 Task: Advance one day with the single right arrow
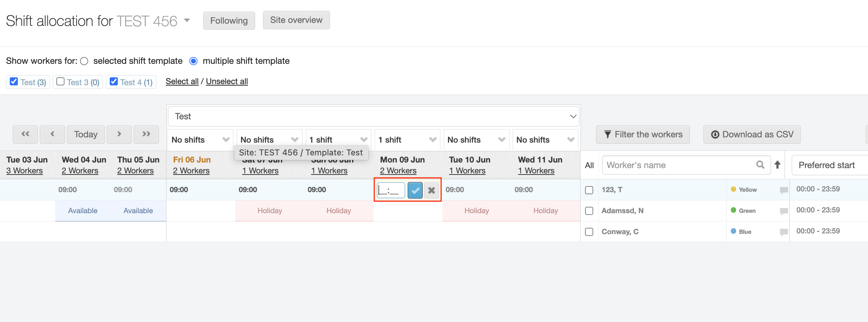119,134
